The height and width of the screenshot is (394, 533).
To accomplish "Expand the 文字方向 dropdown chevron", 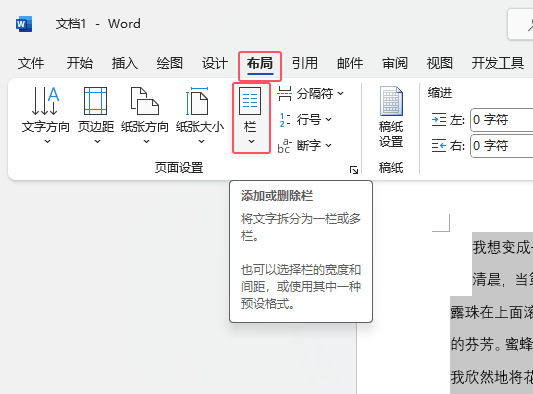I will (48, 141).
